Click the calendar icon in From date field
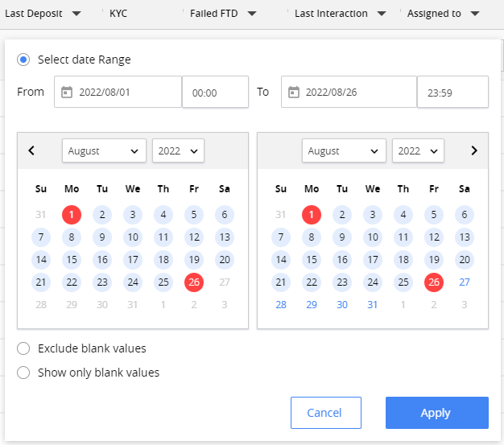The width and height of the screenshot is (504, 445). coord(67,93)
